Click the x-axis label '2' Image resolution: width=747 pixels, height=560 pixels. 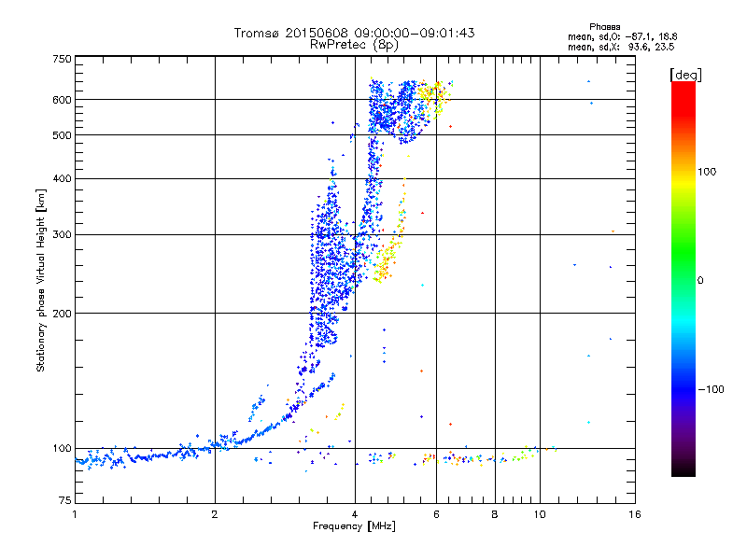pyautogui.click(x=215, y=514)
